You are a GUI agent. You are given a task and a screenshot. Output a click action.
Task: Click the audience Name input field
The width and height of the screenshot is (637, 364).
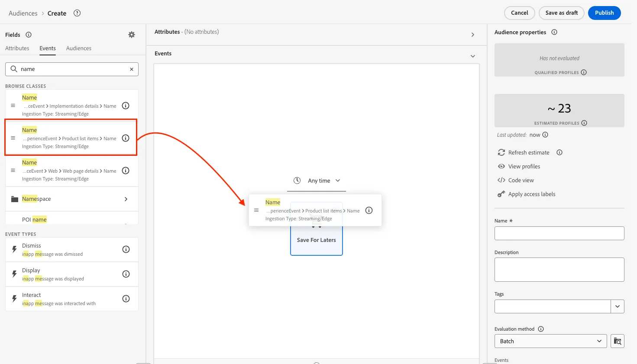pyautogui.click(x=559, y=233)
